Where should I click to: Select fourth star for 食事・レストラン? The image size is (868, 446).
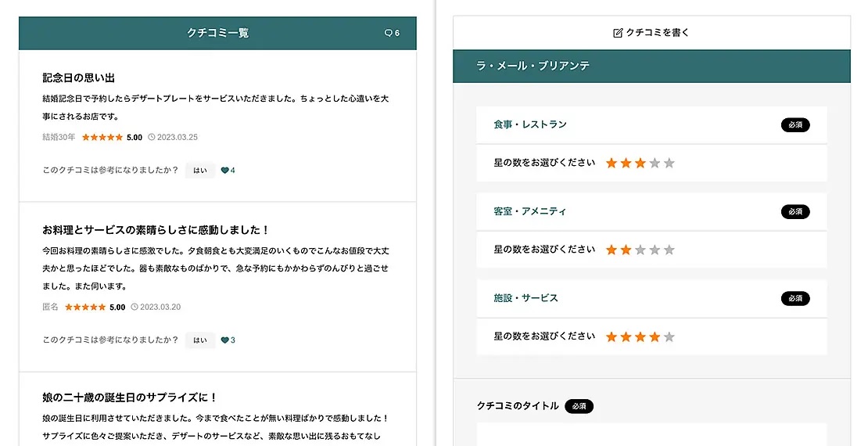655,164
